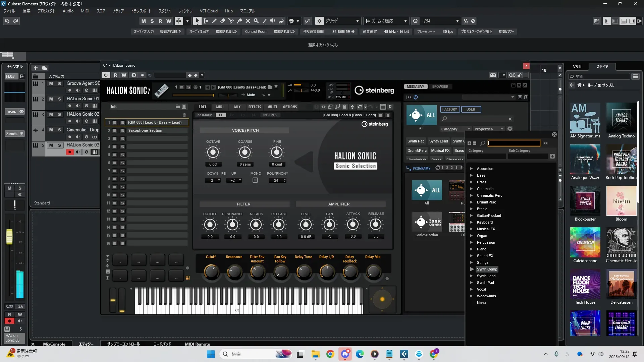Select the Scissors split tool
Image resolution: width=644 pixels, height=362 pixels.
point(231,21)
